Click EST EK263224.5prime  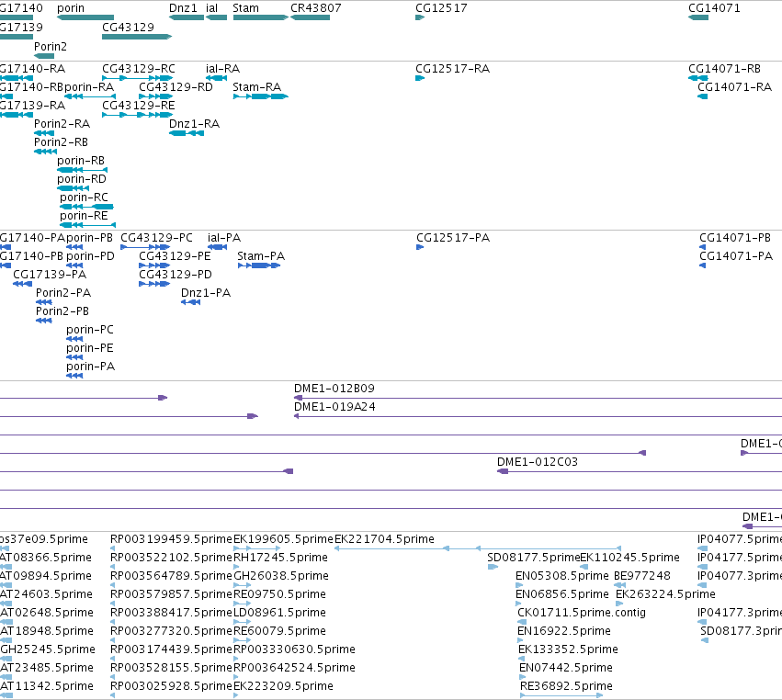point(618,604)
